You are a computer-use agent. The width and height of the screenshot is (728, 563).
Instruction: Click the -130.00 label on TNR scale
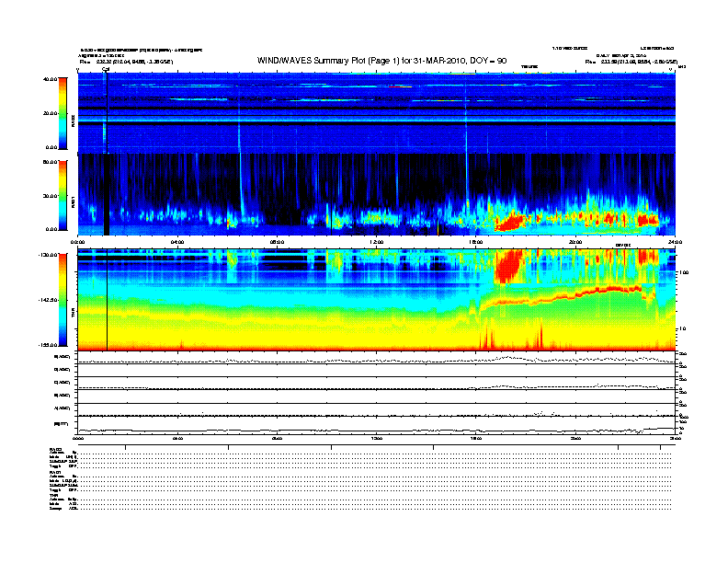coord(49,255)
